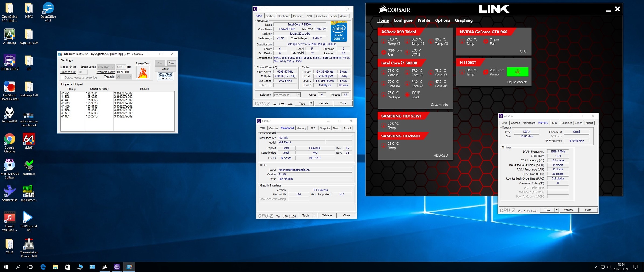Open the FastStone Photo Resizer desktop icon
Viewport: 644px width, 272px height.
(9, 91)
